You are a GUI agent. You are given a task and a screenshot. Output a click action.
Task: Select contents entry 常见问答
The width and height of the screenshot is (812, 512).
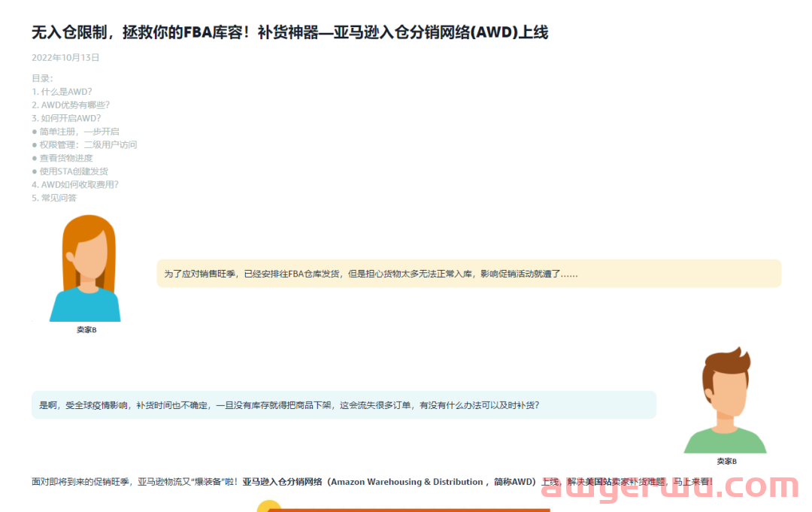54,198
